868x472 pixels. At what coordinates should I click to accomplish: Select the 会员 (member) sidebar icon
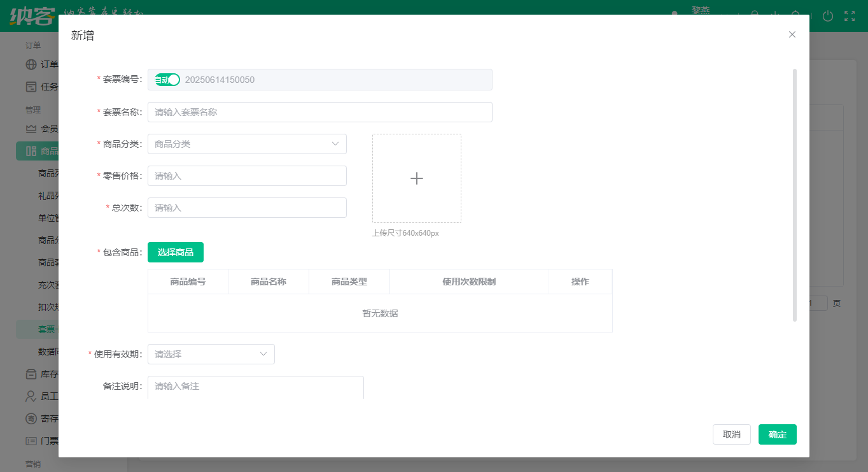(31, 128)
